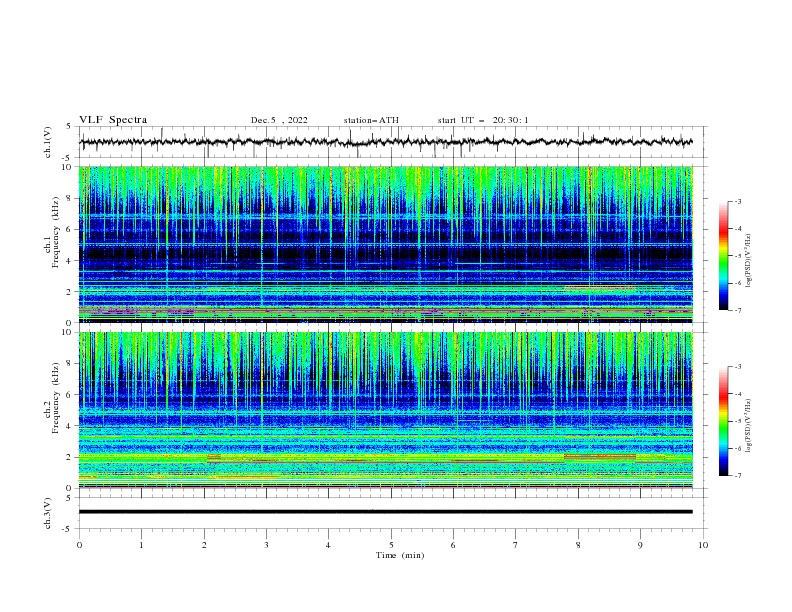Image resolution: width=792 pixels, height=612 pixels.
Task: Click the "2" kHz tick on ch.1 frequency axis
Action: 71,292
